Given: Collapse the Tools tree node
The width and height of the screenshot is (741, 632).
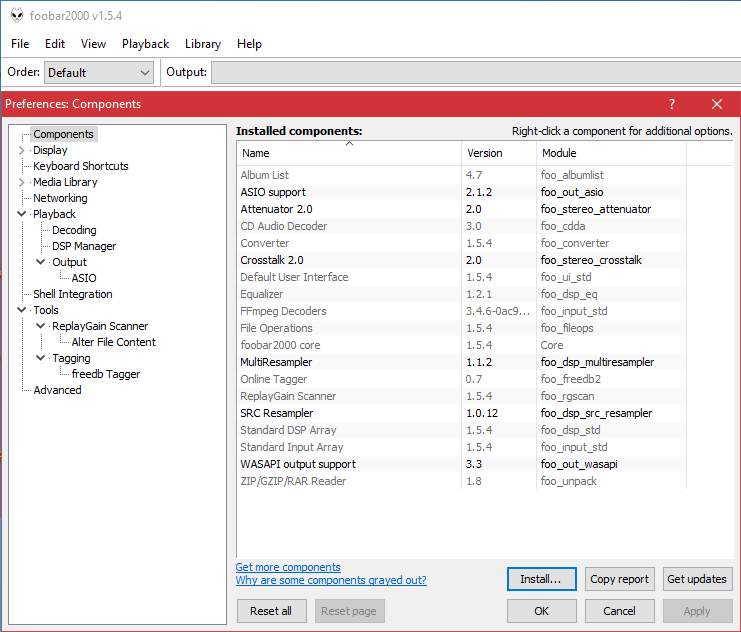Looking at the screenshot, I should [x=21, y=310].
